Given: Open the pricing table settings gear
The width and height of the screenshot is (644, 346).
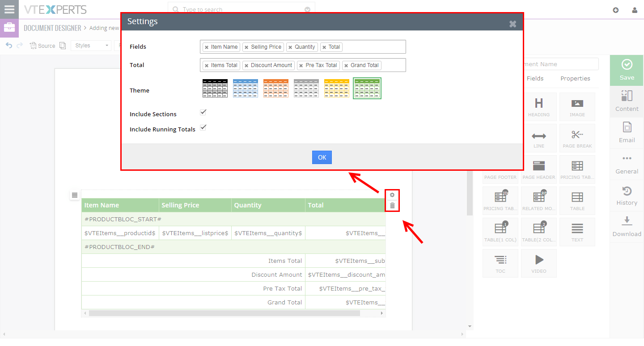Looking at the screenshot, I should click(392, 194).
